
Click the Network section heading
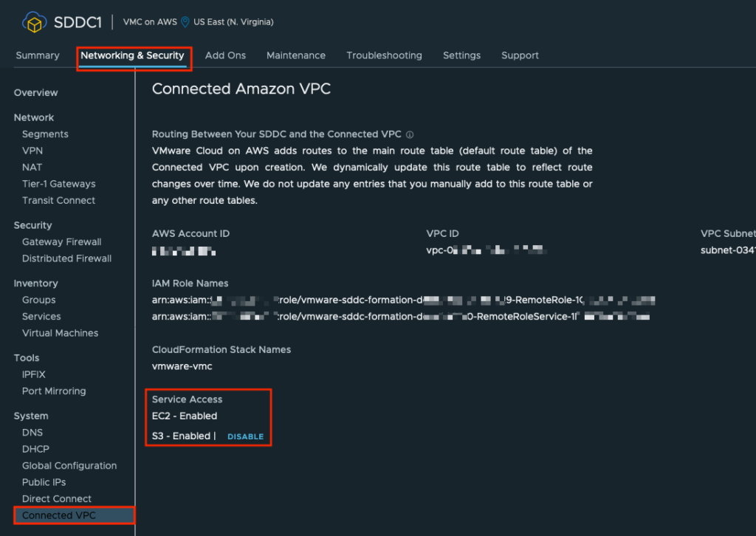point(34,117)
